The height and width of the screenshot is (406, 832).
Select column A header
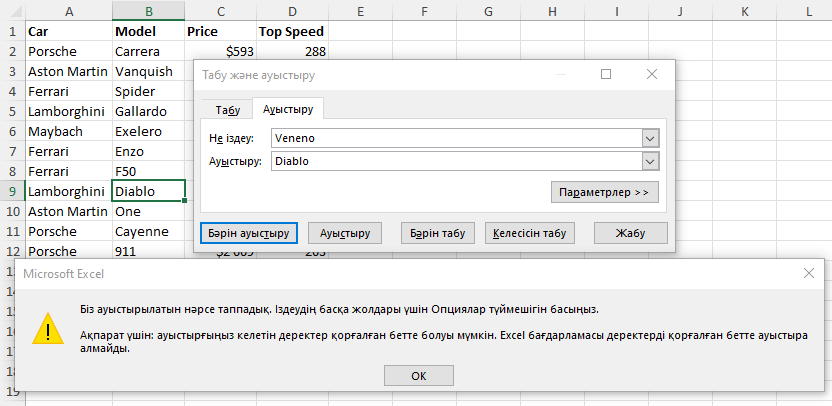point(68,11)
